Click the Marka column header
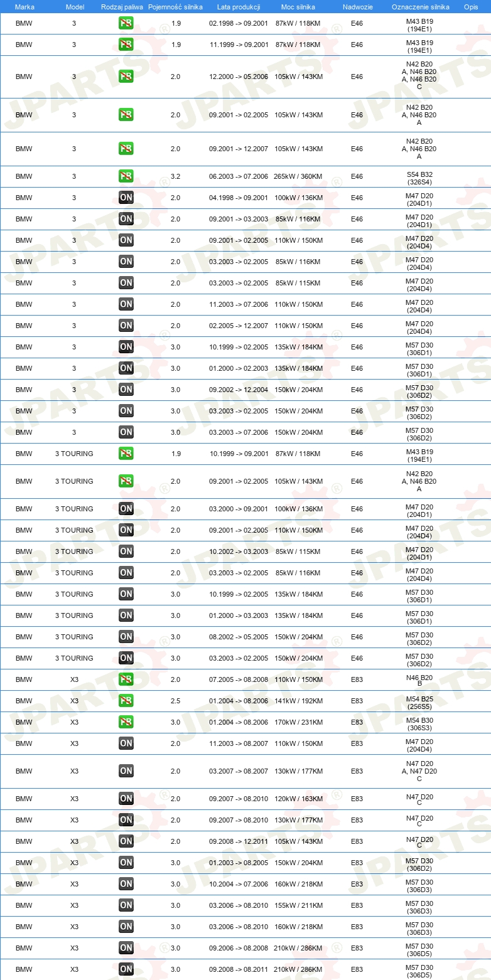 click(24, 6)
